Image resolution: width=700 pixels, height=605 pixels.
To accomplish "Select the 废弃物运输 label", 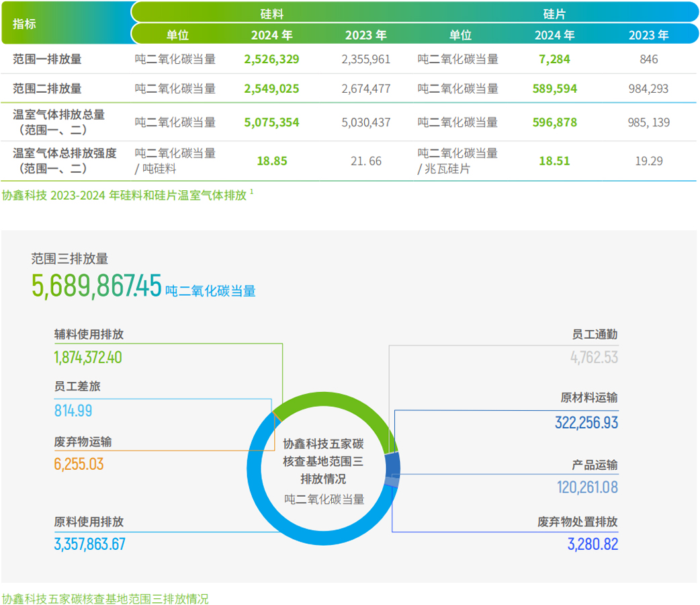I will [x=83, y=442].
